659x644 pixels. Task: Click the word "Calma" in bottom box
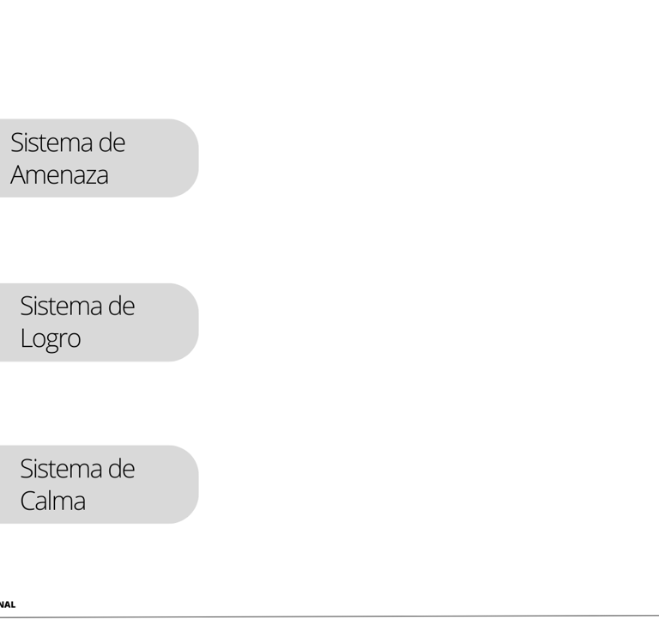pos(52,501)
